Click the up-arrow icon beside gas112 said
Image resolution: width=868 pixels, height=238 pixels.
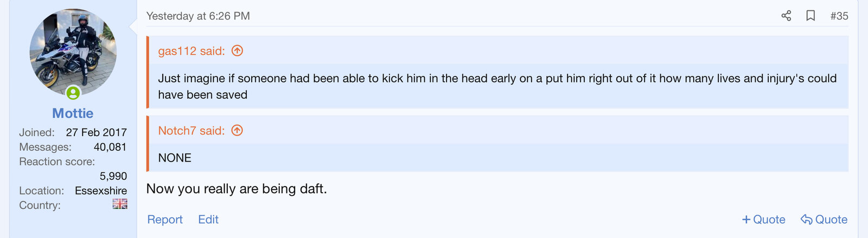[x=237, y=51]
